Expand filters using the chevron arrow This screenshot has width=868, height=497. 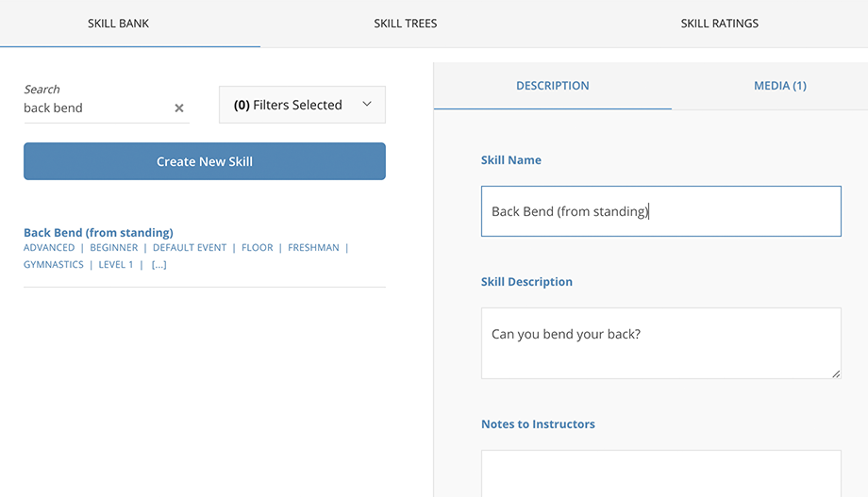(366, 104)
